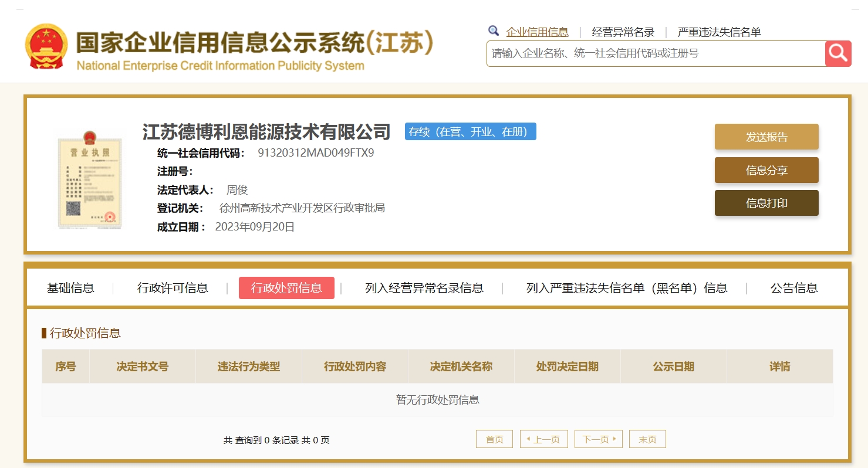868x468 pixels.
Task: Go to first page with 首页
Action: (494, 439)
